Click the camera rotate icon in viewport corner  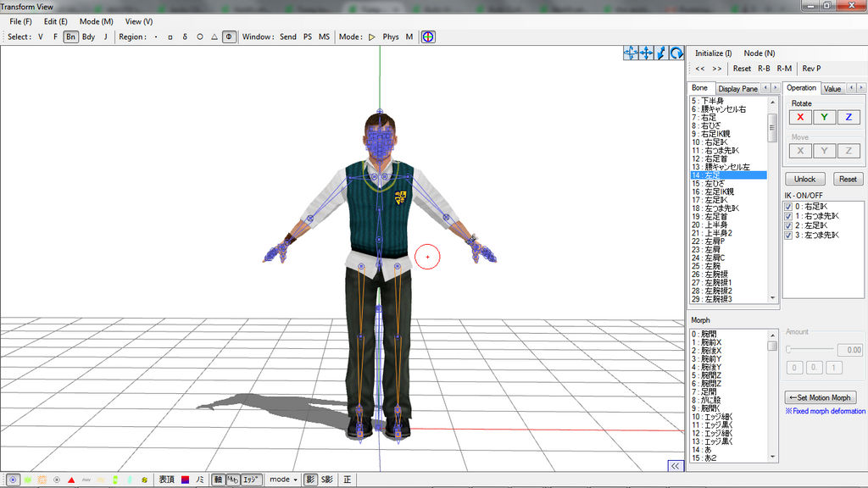click(x=676, y=53)
